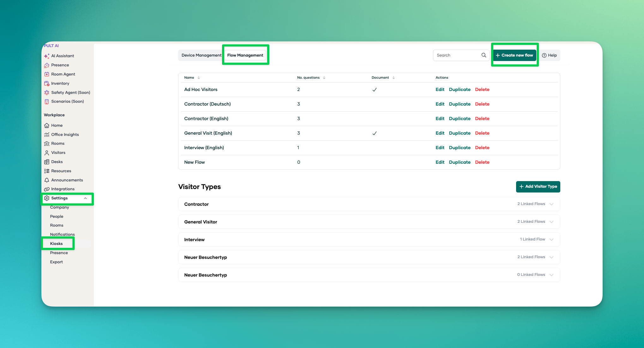The image size is (644, 348).
Task: Click the Desks icon in sidebar
Action: pyautogui.click(x=47, y=162)
